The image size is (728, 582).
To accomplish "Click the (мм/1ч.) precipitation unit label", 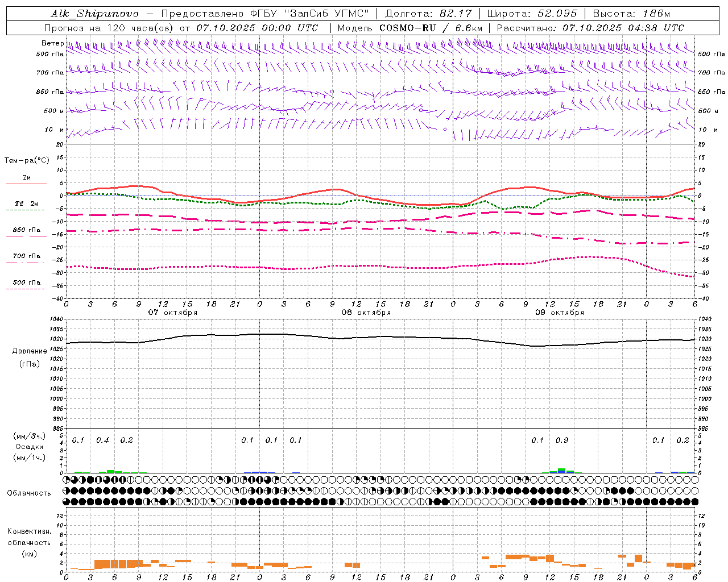I will (x=30, y=458).
